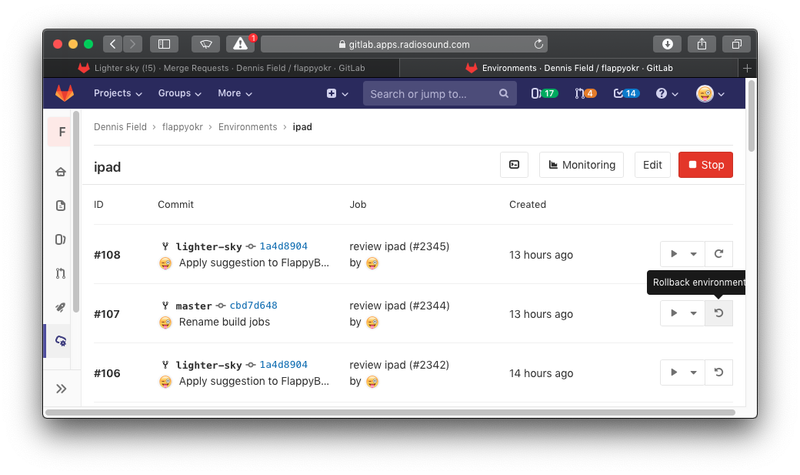Click the Search or jump to field
800x475 pixels.
tap(430, 94)
